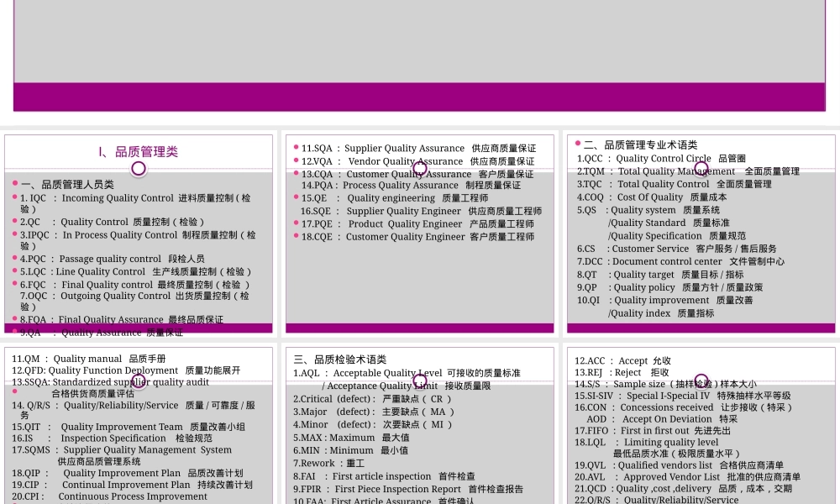Click '14.PQA : Process Quality Assurance'
Screen dimensions: 840x504
[x=380, y=186]
